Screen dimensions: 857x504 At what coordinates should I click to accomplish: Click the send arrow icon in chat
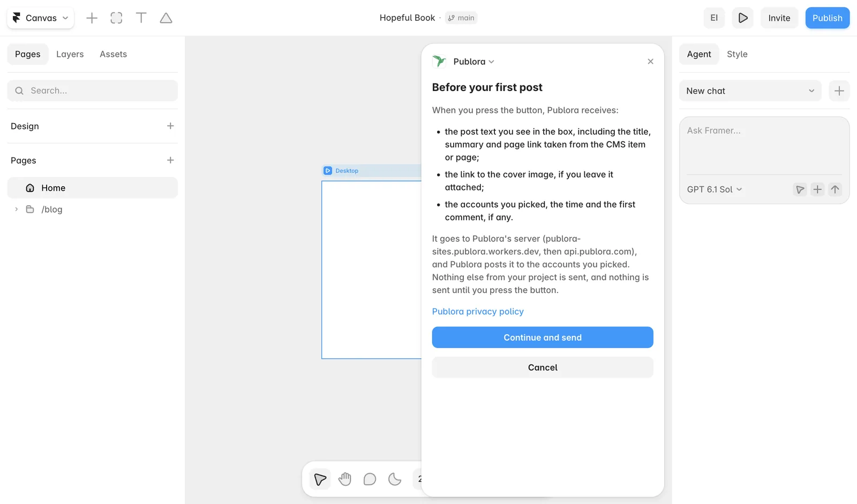click(x=835, y=189)
